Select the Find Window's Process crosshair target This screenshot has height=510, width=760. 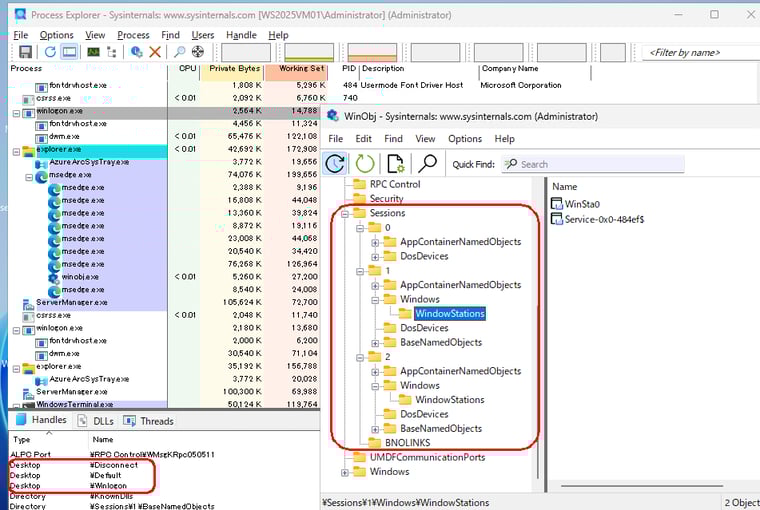tap(198, 52)
